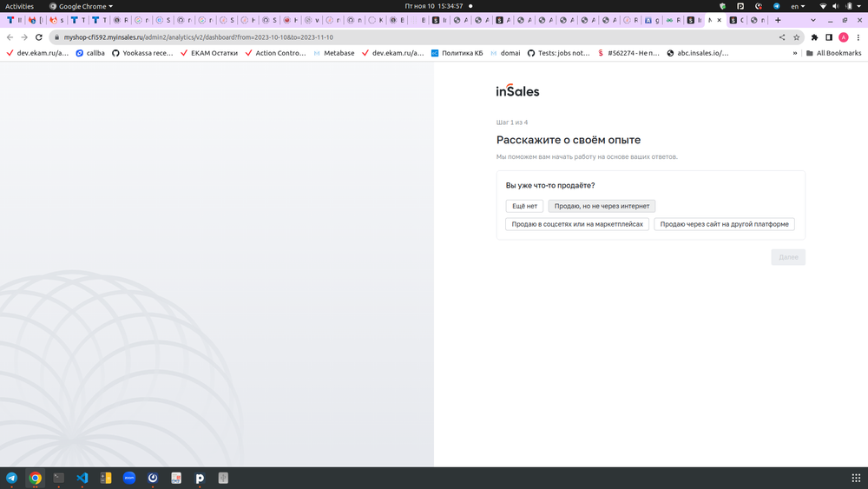Bookmark this page with the star icon
868x489 pixels.
coord(796,37)
